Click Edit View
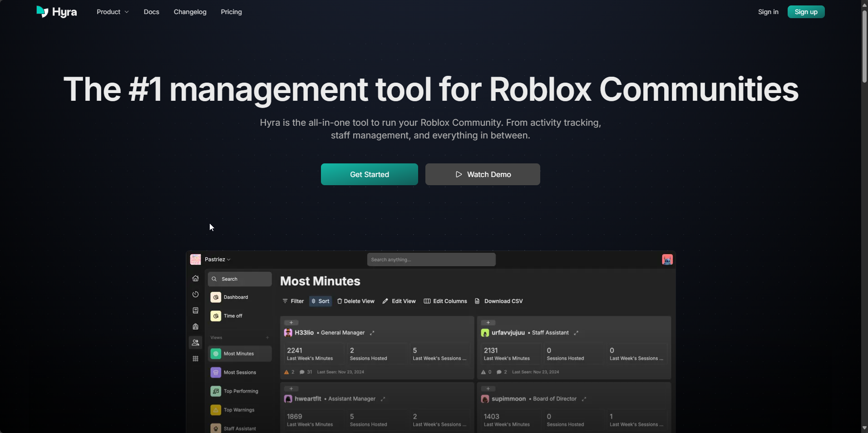868x433 pixels. (x=399, y=301)
